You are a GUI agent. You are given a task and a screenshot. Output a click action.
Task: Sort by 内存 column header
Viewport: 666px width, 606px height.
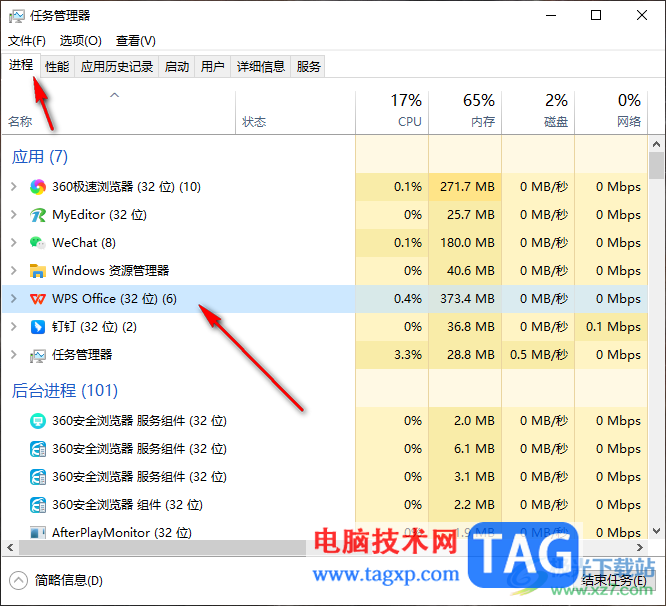point(465,113)
